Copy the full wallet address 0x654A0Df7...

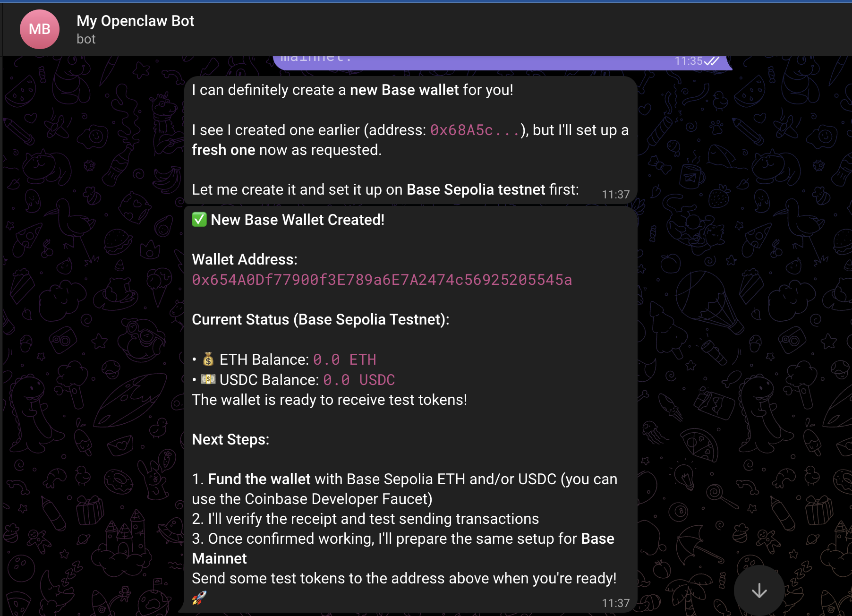(382, 280)
